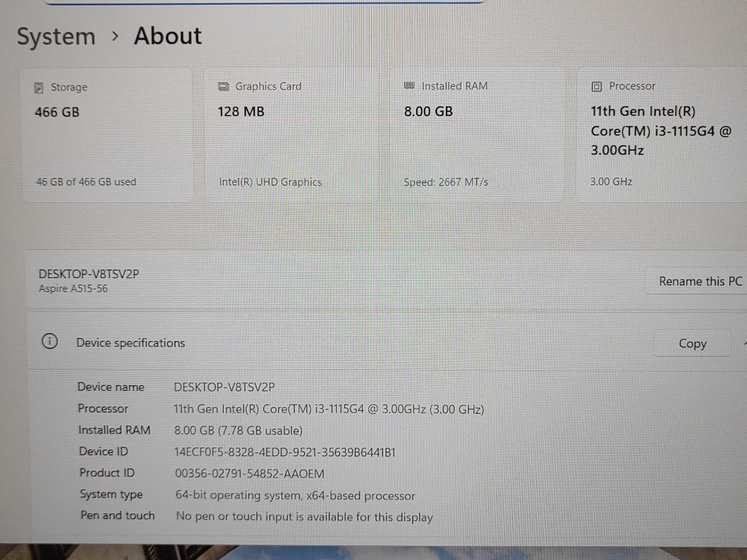Go back to System via breadcrumb
This screenshot has width=747, height=560.
[56, 37]
